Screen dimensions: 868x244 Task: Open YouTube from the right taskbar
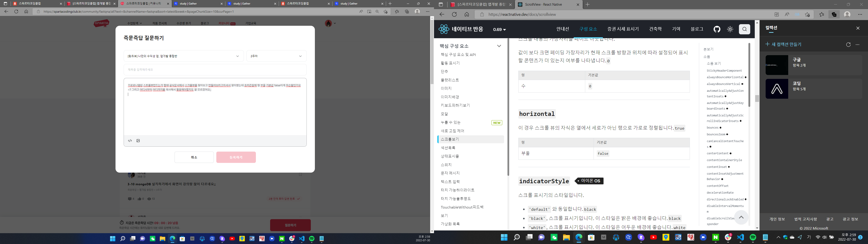coord(653,238)
